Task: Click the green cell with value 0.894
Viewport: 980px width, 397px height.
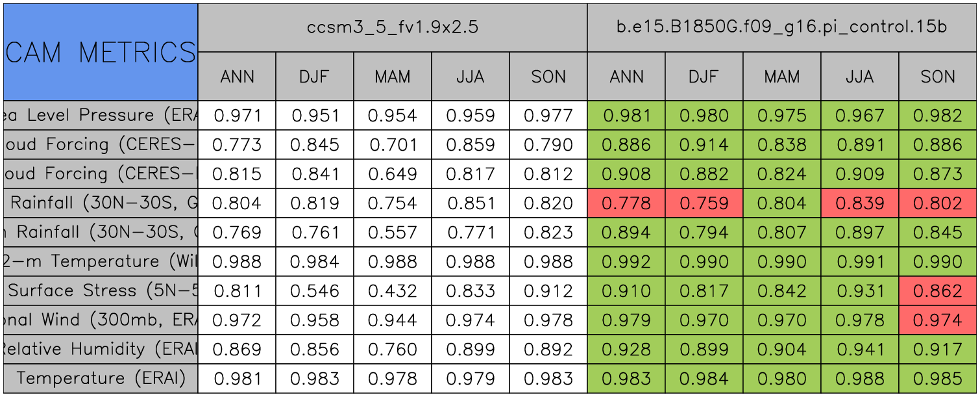Action: pos(626,233)
